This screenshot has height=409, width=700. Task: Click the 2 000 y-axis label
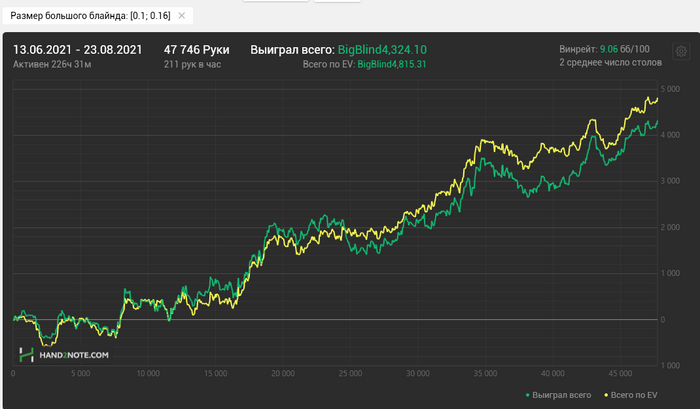tap(671, 227)
